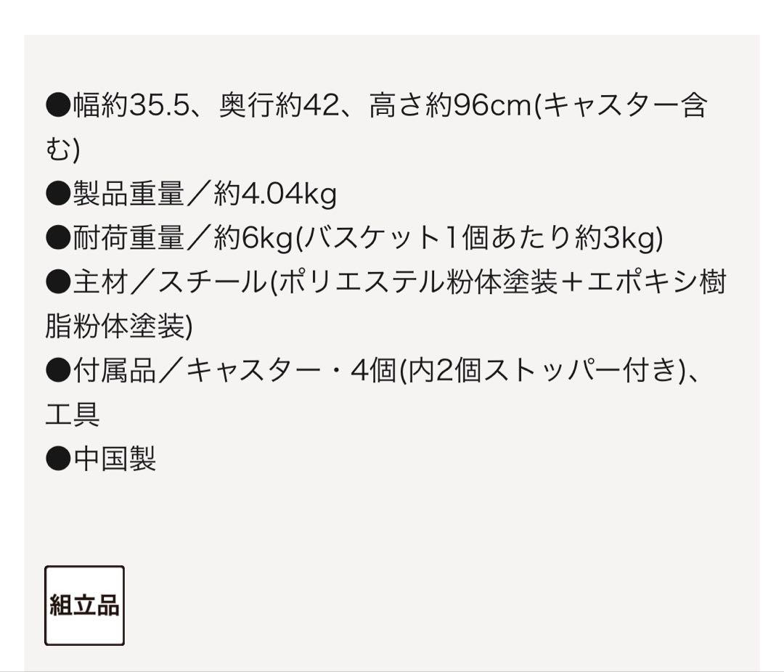Click the bullet before 主材 material line

tap(58, 282)
